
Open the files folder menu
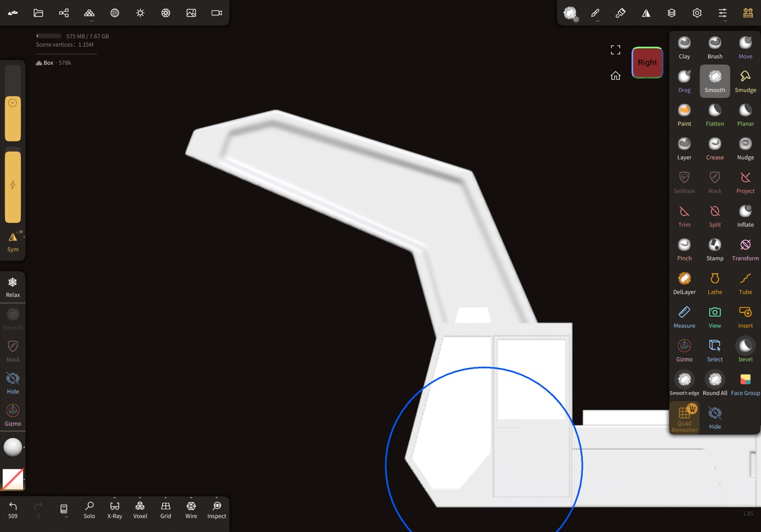point(38,12)
